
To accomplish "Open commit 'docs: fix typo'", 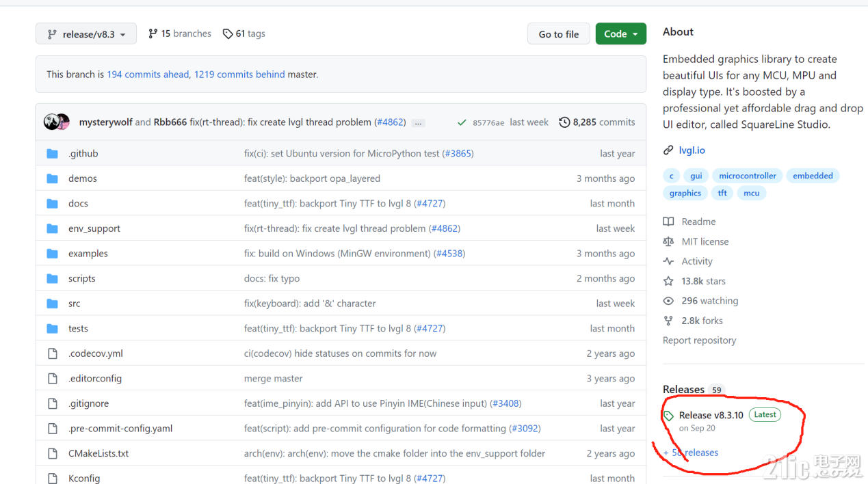I will [x=272, y=278].
